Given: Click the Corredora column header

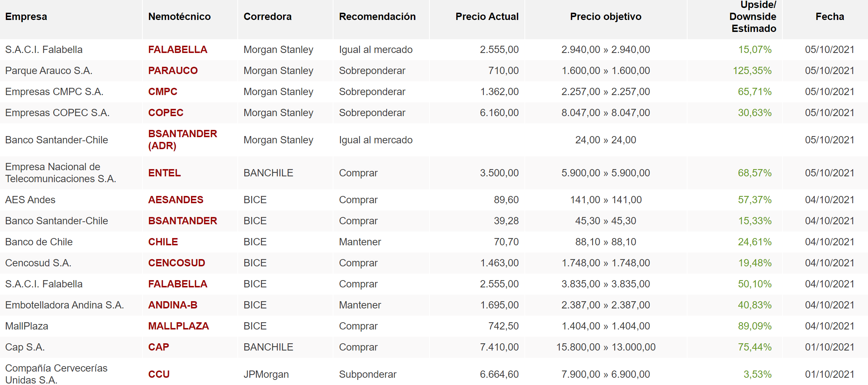Looking at the screenshot, I should [x=267, y=17].
